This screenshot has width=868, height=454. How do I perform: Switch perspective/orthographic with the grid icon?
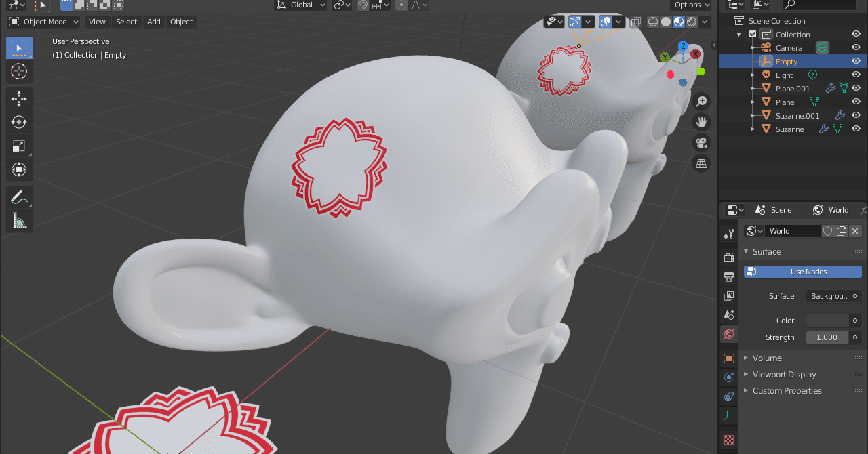pos(701,164)
